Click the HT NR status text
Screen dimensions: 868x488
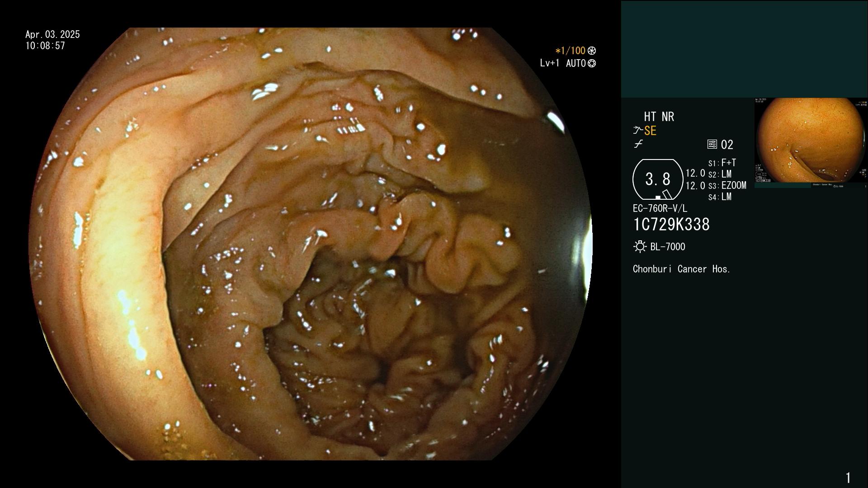coord(659,117)
